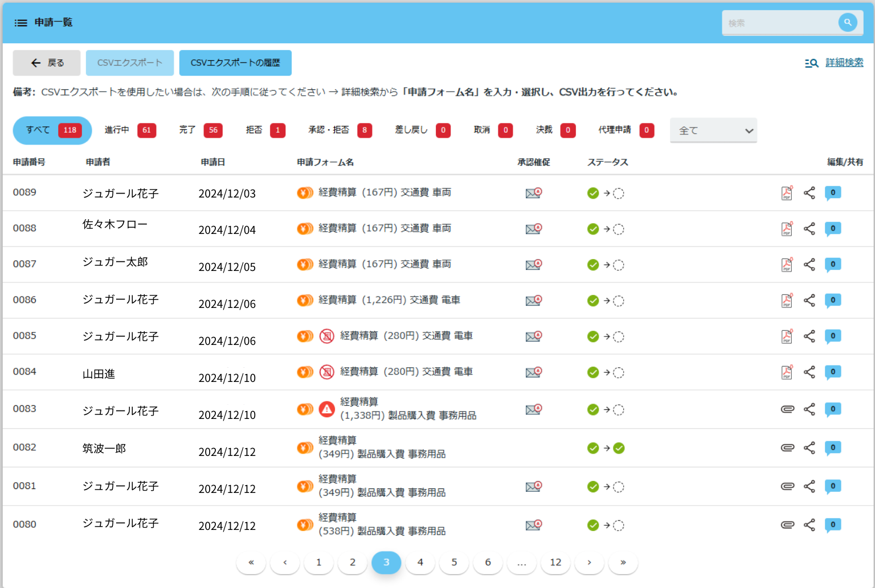Send approval reminder for application 0089
The image size is (875, 588).
[534, 193]
